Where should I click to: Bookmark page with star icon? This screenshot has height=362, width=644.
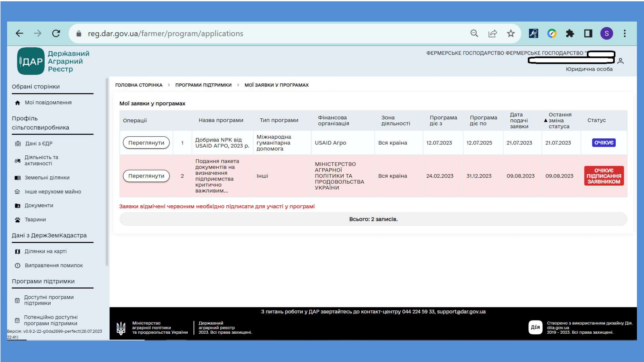(x=511, y=33)
